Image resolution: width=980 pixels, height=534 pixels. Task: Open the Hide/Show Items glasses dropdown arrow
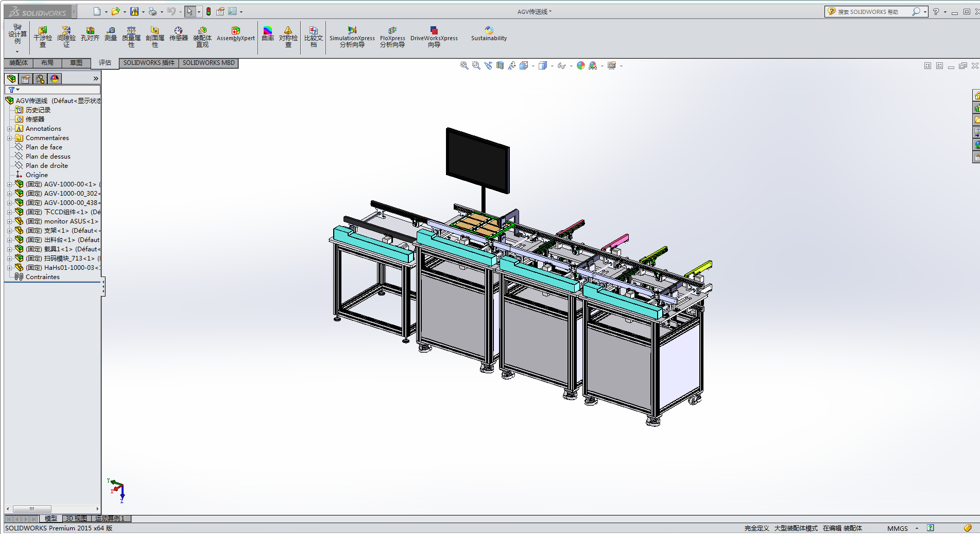[571, 66]
